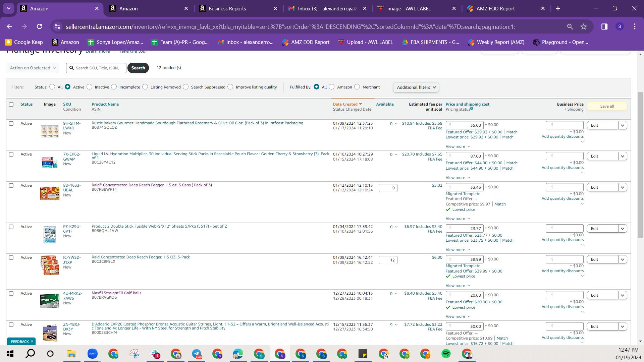Expand available quantity chevron for D'Addario row
644x362 pixels.
click(x=396, y=325)
